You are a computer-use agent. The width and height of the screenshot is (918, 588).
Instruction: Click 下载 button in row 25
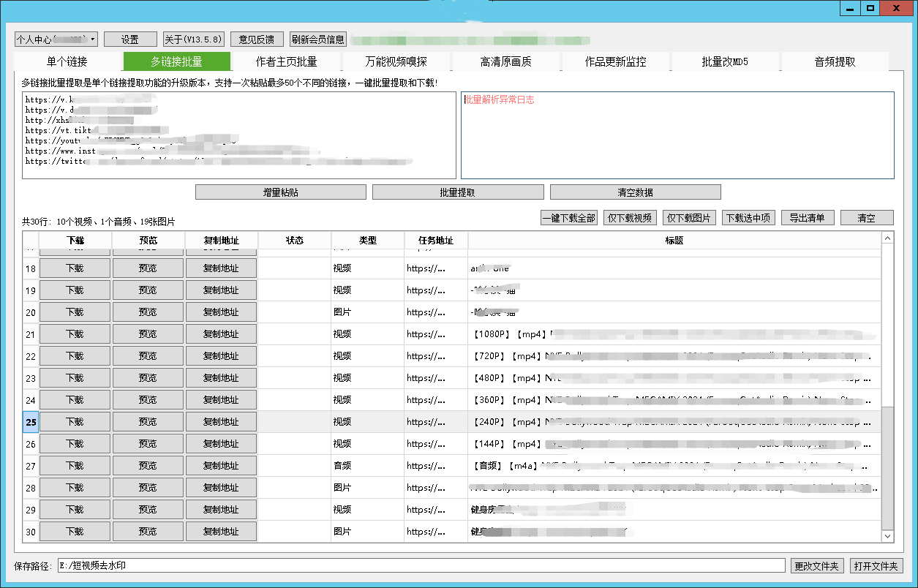coord(75,422)
